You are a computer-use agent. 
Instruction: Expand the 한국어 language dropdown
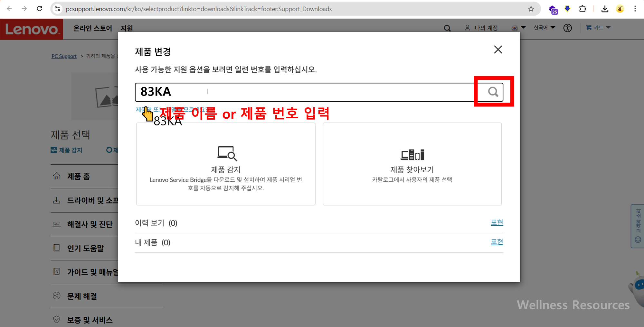(x=545, y=28)
